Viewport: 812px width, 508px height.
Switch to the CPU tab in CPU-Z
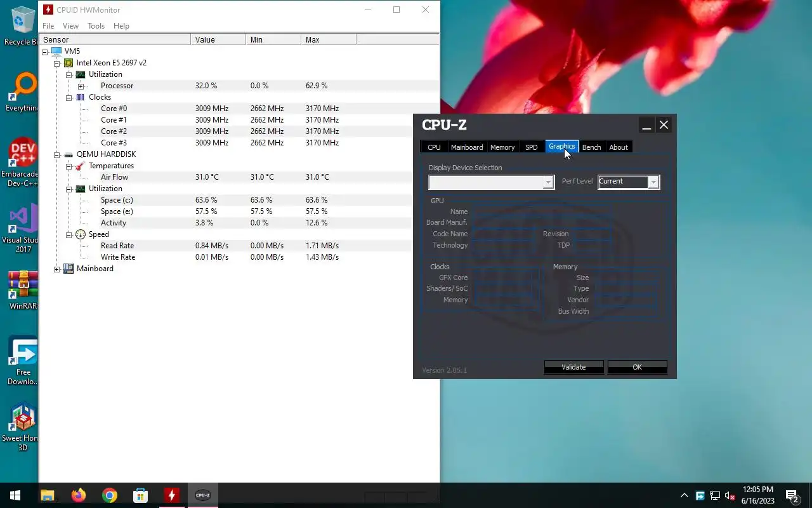pyautogui.click(x=434, y=147)
